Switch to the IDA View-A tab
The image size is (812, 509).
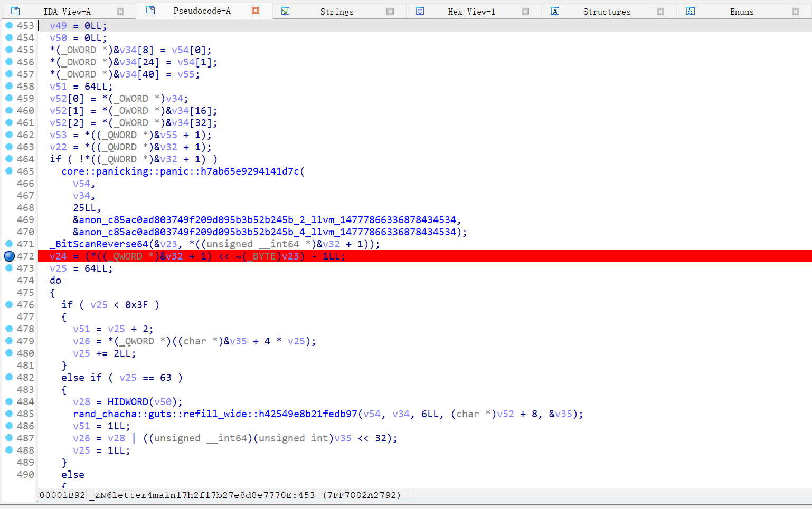[x=67, y=12]
